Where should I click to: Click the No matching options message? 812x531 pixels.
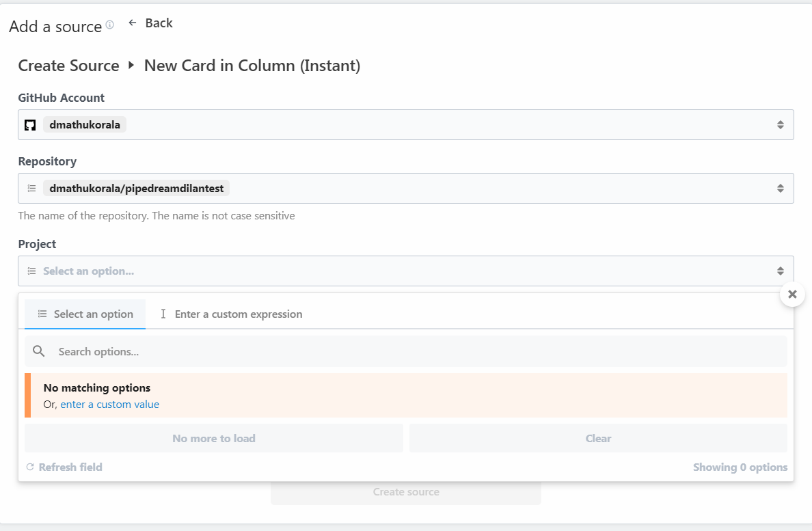click(97, 388)
